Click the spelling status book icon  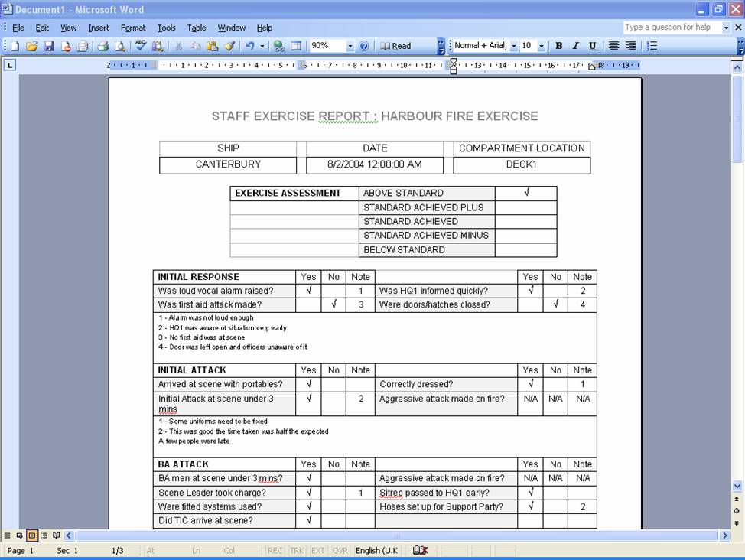point(419,551)
